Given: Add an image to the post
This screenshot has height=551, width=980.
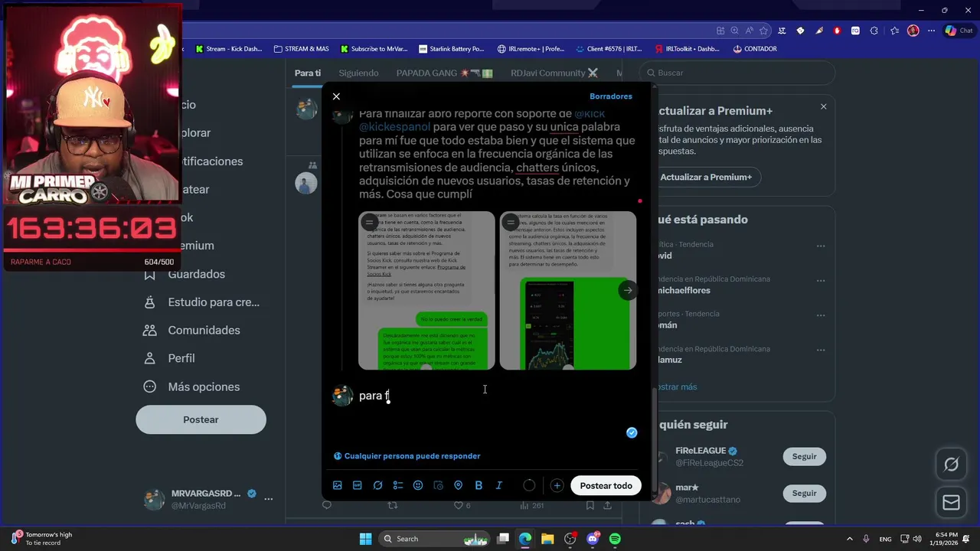Looking at the screenshot, I should click(338, 485).
